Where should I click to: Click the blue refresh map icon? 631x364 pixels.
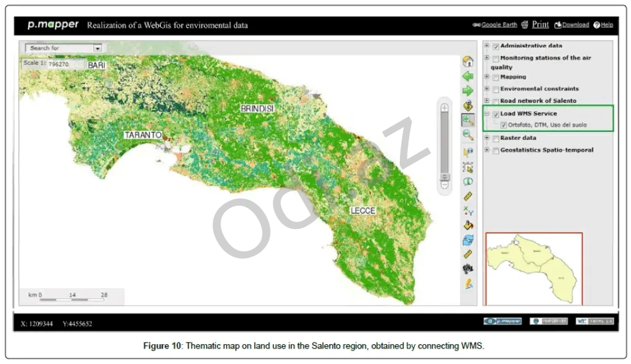point(468,240)
